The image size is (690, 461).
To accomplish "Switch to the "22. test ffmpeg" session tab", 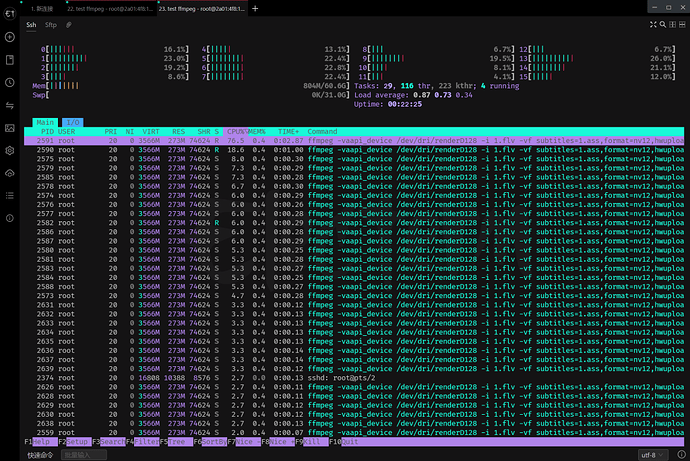I will tap(107, 8).
